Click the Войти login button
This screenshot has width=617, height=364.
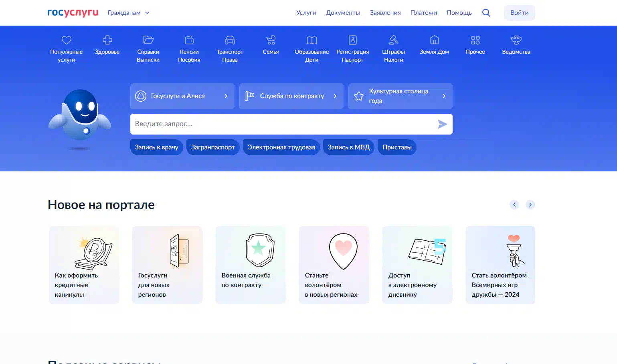(x=519, y=13)
